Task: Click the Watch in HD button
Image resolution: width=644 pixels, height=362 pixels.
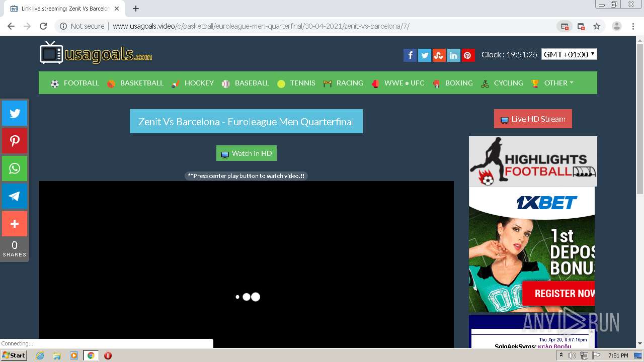Action: [247, 153]
